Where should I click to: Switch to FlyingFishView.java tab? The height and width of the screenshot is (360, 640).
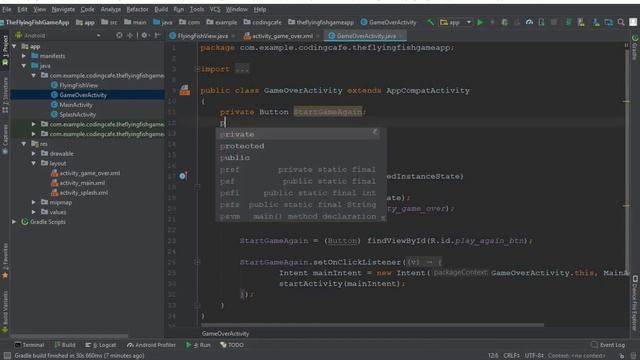click(x=202, y=36)
